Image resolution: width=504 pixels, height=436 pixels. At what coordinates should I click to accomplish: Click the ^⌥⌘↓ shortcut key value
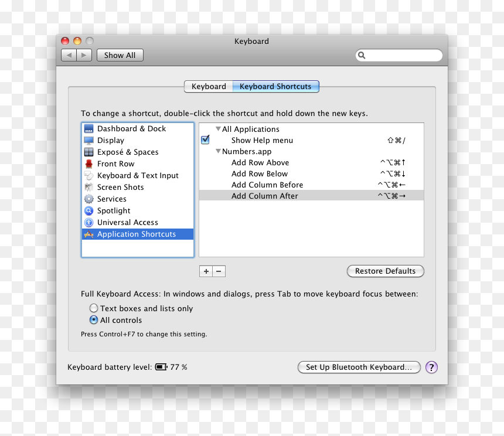point(393,174)
